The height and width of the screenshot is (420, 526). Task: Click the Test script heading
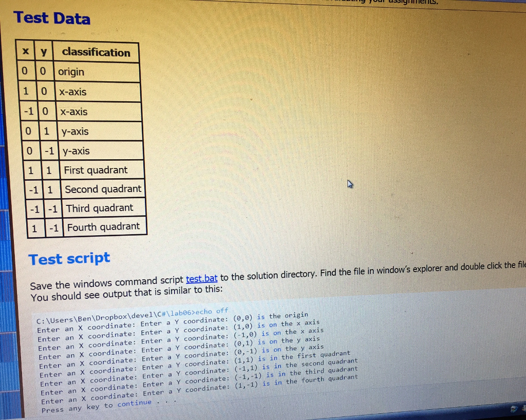(x=69, y=259)
